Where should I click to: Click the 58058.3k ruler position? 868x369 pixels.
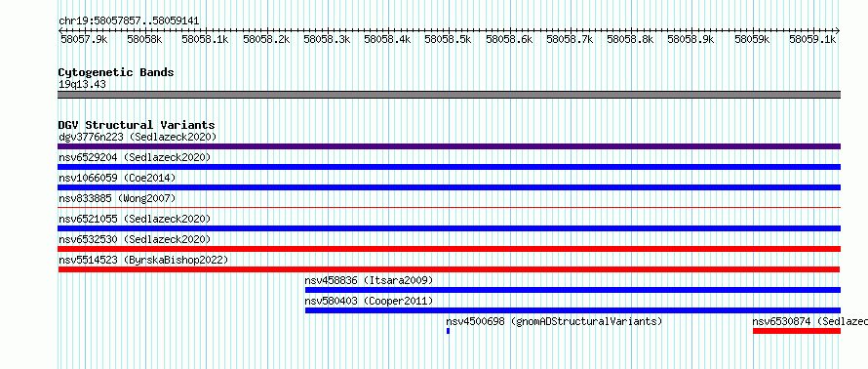pyautogui.click(x=327, y=39)
